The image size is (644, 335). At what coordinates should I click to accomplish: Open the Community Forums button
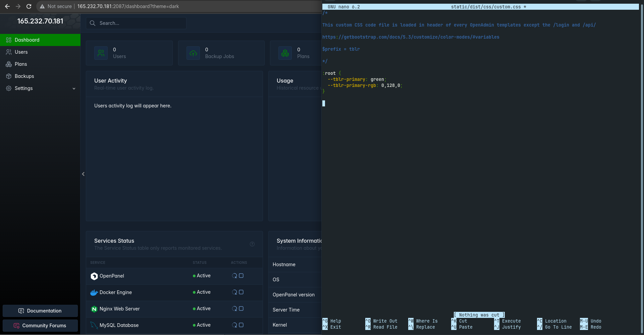click(40, 326)
